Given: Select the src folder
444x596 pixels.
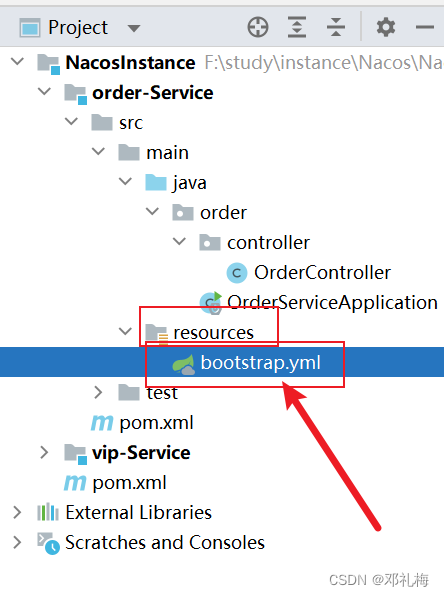Looking at the screenshot, I should point(131,123).
